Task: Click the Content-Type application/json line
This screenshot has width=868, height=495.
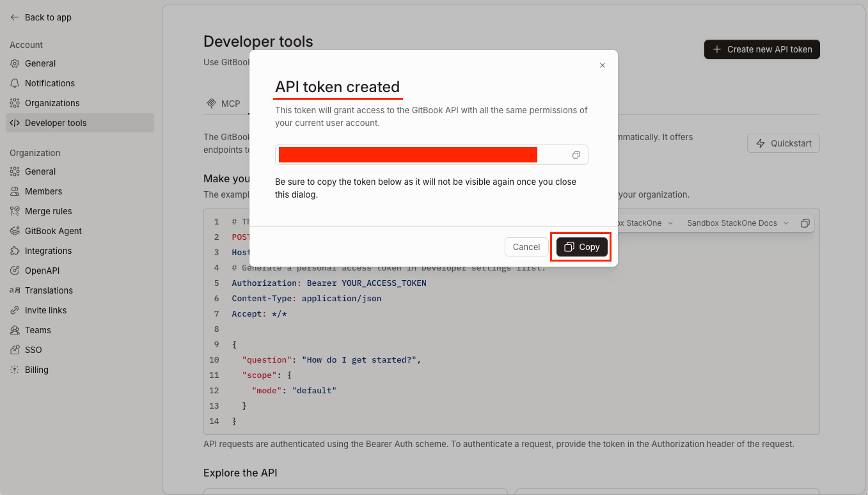Action: pyautogui.click(x=306, y=298)
